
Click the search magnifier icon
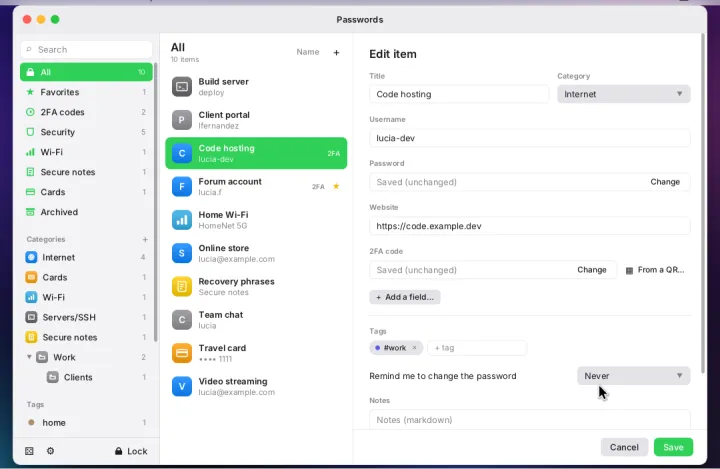29,50
